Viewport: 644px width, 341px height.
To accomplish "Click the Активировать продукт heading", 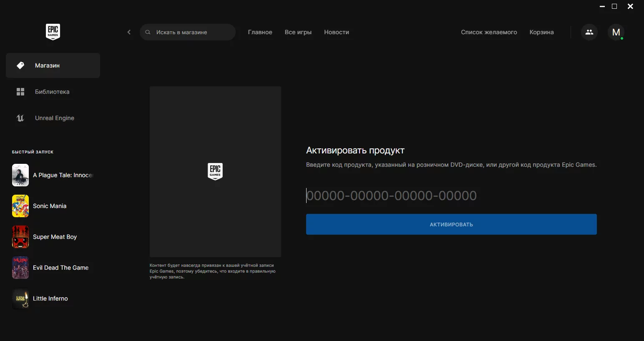I will 355,150.
